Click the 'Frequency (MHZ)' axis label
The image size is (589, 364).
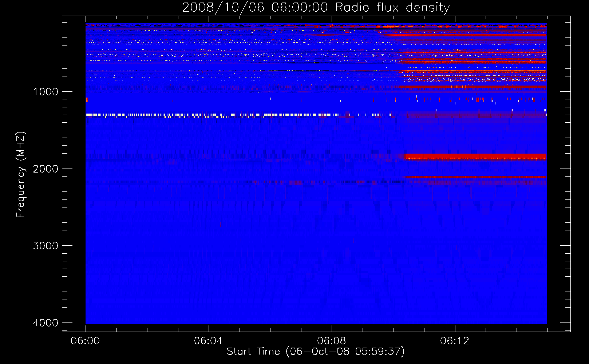(21, 175)
